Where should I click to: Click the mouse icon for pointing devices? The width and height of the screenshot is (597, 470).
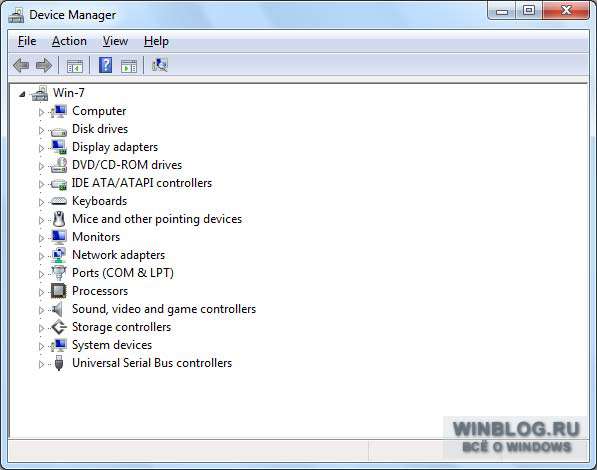pyautogui.click(x=59, y=219)
